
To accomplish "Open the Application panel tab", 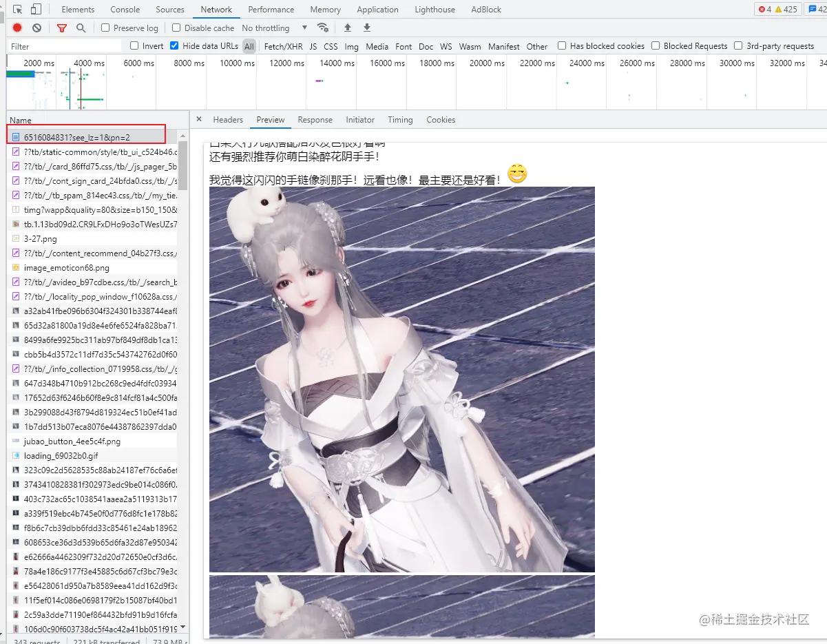I will [x=377, y=10].
